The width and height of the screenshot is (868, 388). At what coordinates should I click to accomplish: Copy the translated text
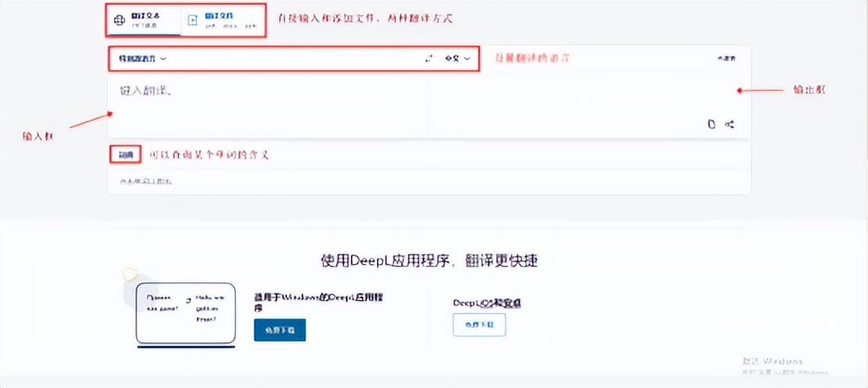(x=712, y=124)
